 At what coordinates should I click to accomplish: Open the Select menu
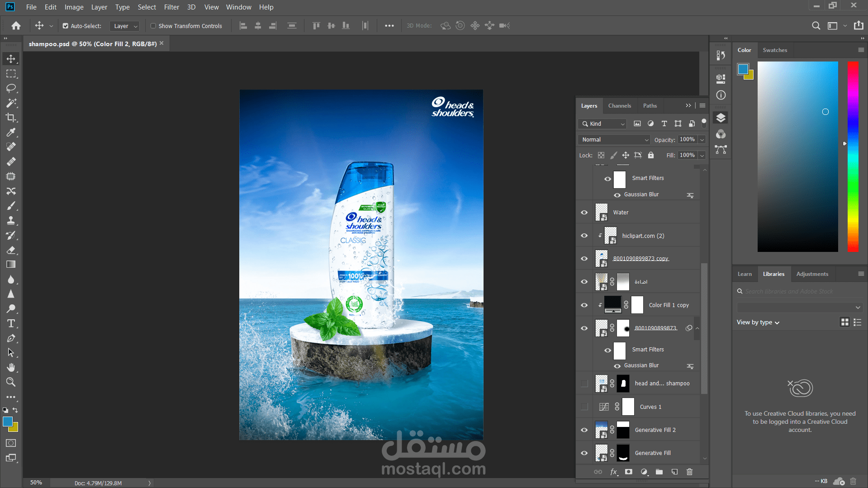pyautogui.click(x=147, y=7)
